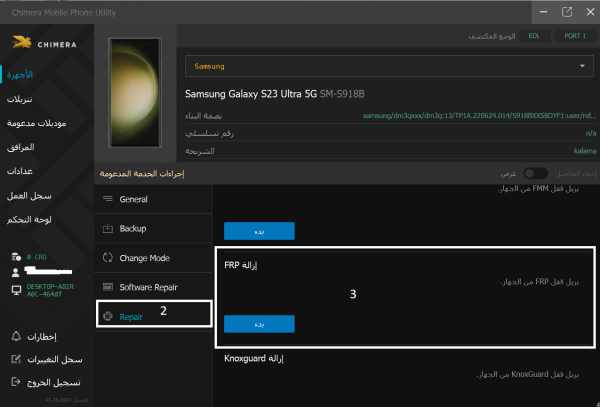Screen dimensions: 600x407
Task: Click the KnoxGuard lock removal description text
Action: tap(528, 375)
